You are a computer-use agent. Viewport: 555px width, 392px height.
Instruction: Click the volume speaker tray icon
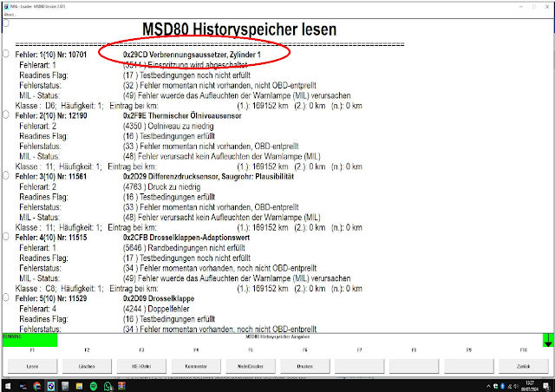(x=516, y=386)
